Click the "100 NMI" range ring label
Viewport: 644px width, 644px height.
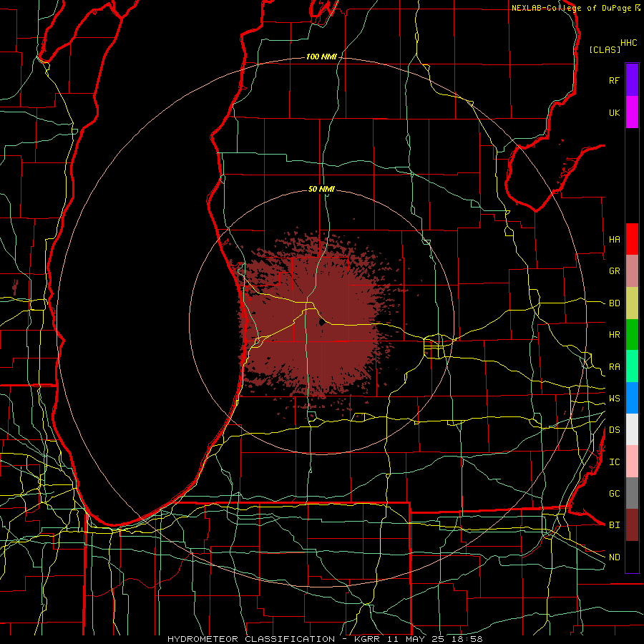pos(321,57)
